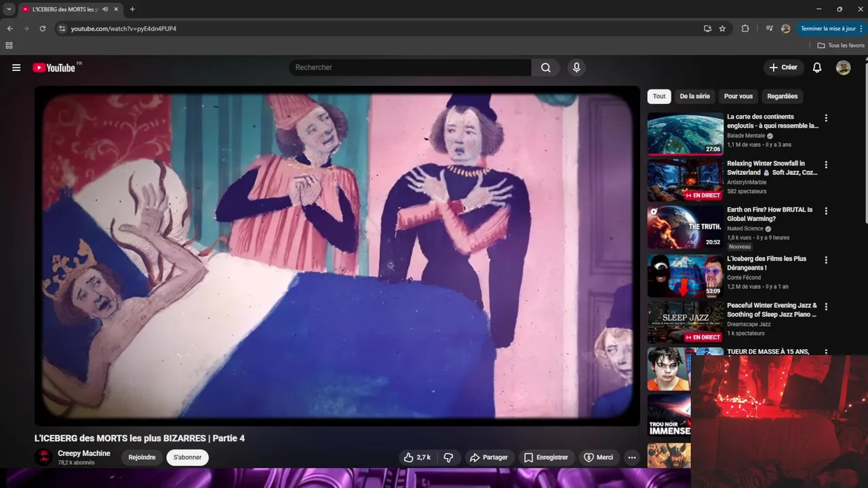Open Conte Fécond channel name
Screen dimensions: 868x488
744,277
